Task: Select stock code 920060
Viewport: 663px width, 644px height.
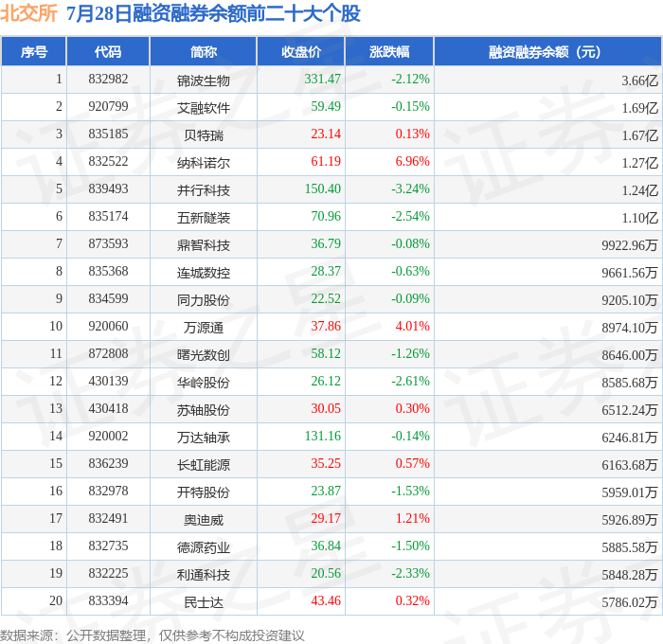Action: (108, 327)
